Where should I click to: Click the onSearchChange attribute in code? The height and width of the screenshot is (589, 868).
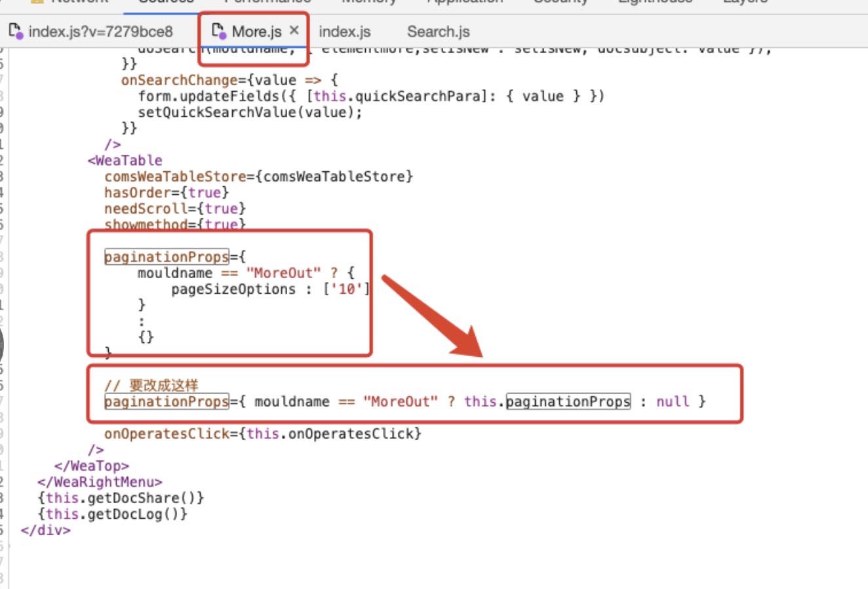pyautogui.click(x=179, y=80)
